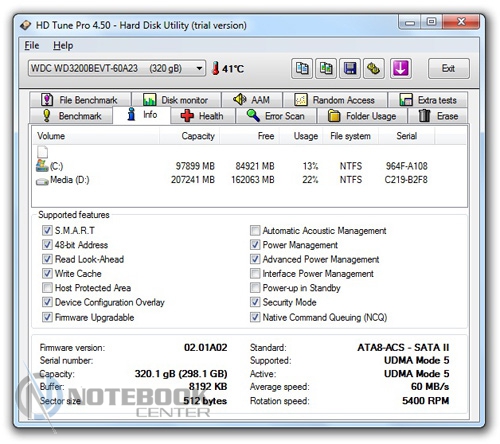Click the 97899 MB capacity value
This screenshot has height=444, width=500.
195,166
